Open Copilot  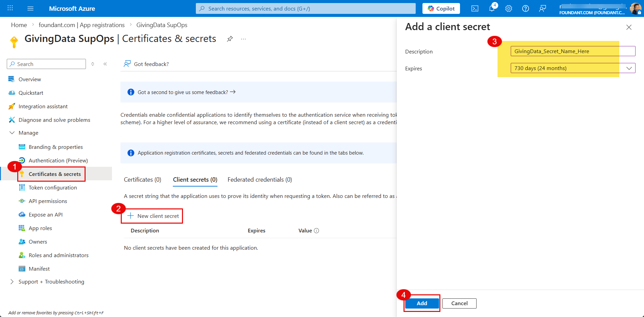point(441,8)
